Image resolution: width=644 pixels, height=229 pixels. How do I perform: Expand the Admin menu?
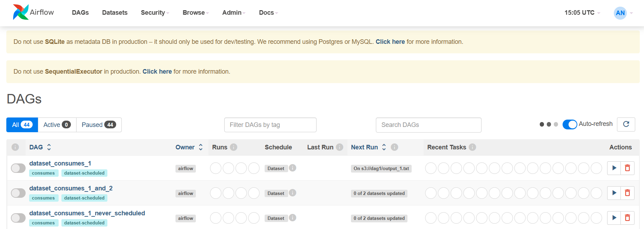233,13
